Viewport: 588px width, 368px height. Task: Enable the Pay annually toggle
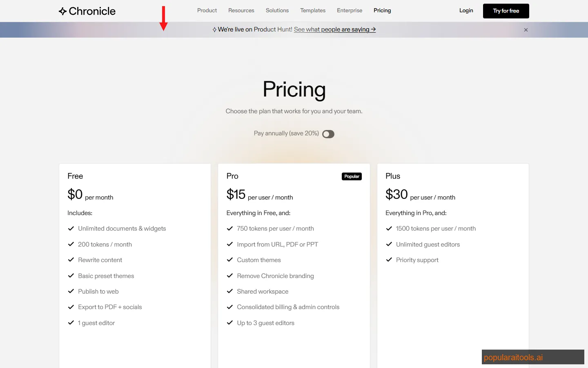click(x=328, y=134)
